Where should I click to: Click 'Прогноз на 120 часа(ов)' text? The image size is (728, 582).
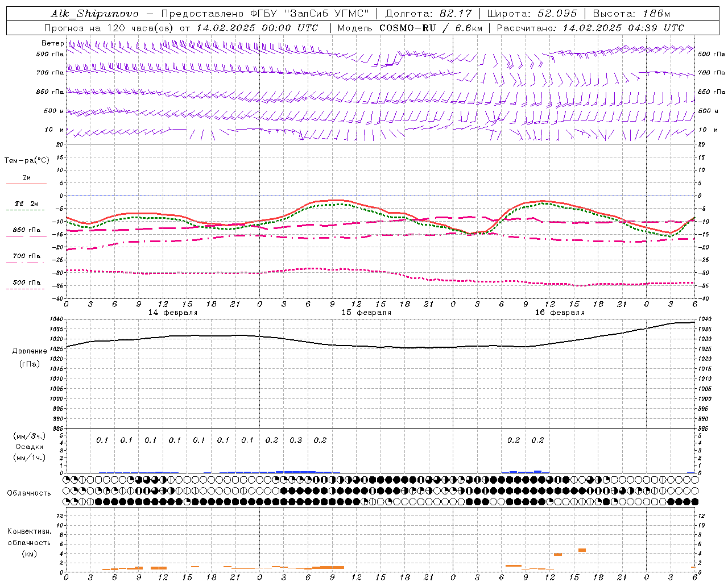pyautogui.click(x=109, y=28)
